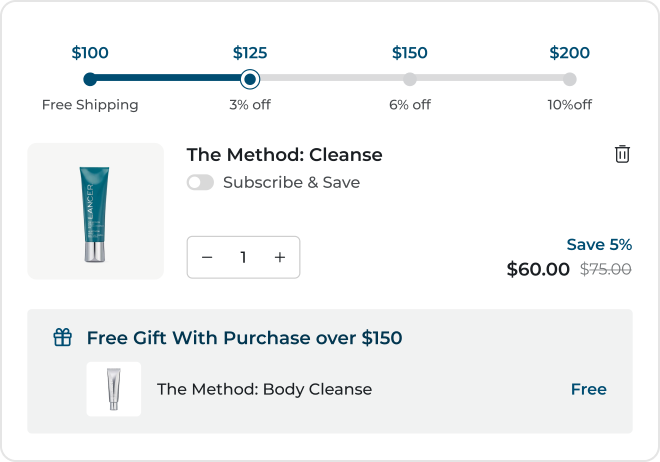Enable Subscribe & Save toggle
The image size is (660, 462).
[200, 183]
